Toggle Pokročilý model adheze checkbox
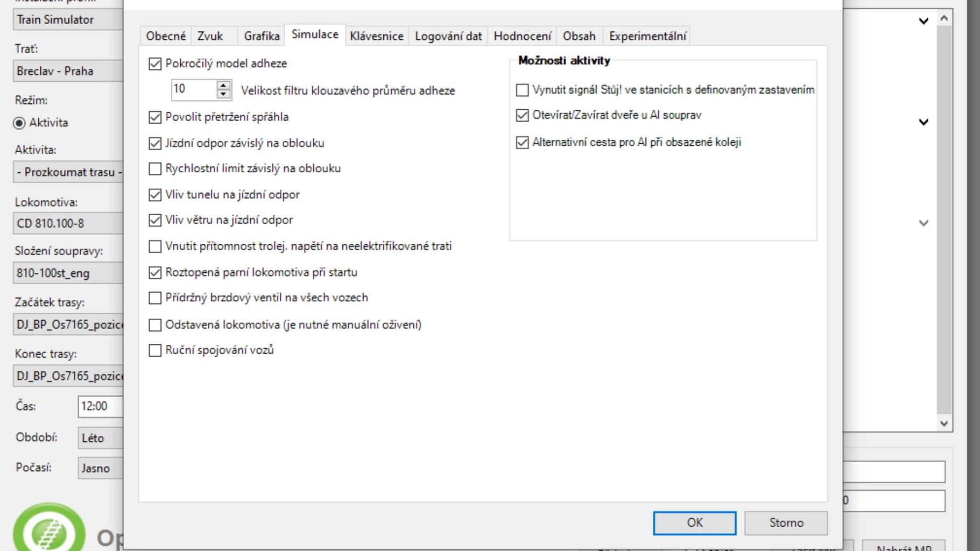This screenshot has height=551, width=980. click(155, 63)
